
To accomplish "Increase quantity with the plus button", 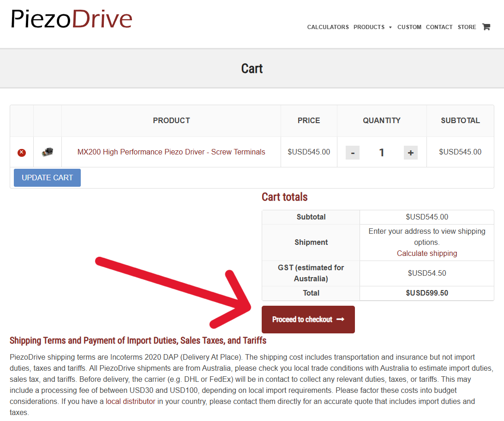I will [410, 153].
